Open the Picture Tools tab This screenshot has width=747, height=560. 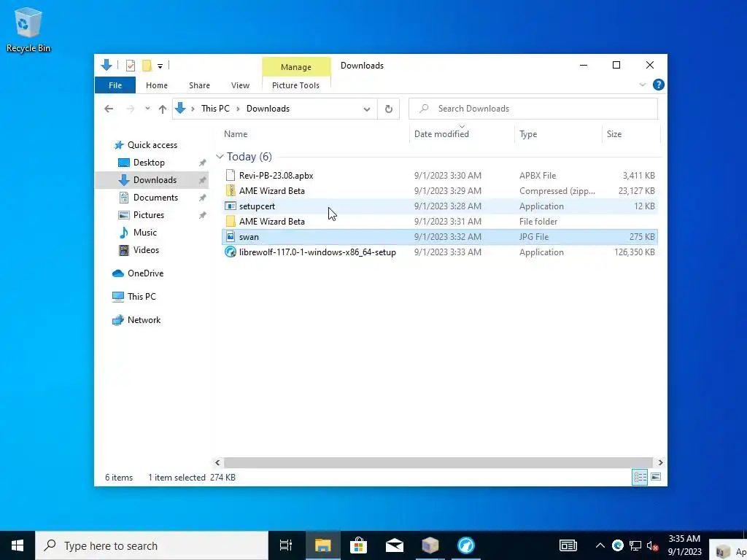tap(295, 85)
